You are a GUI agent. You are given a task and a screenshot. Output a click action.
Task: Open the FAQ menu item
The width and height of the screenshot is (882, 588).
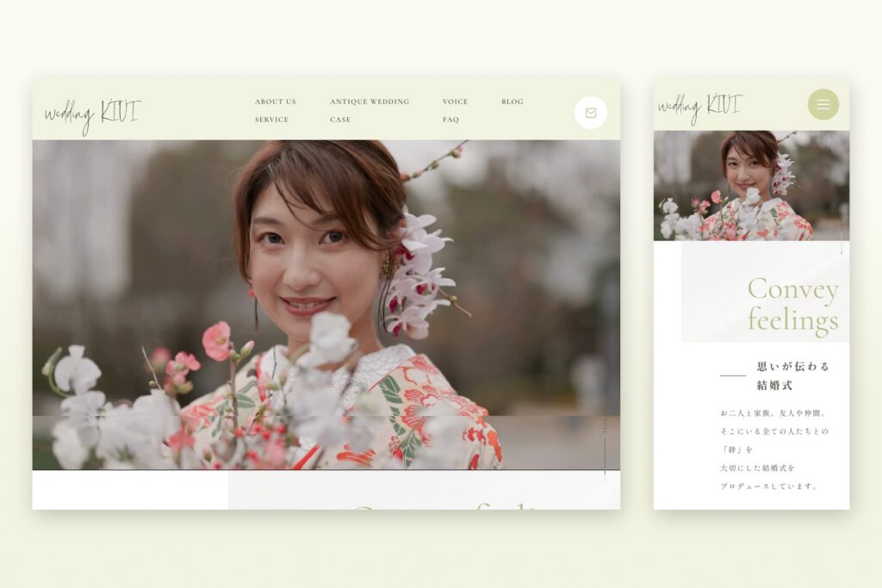pyautogui.click(x=450, y=120)
